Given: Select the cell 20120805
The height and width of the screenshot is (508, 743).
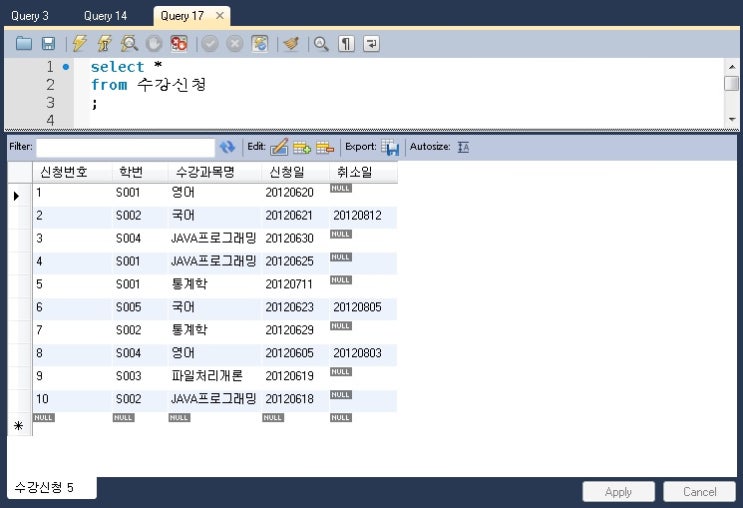Looking at the screenshot, I should 363,308.
